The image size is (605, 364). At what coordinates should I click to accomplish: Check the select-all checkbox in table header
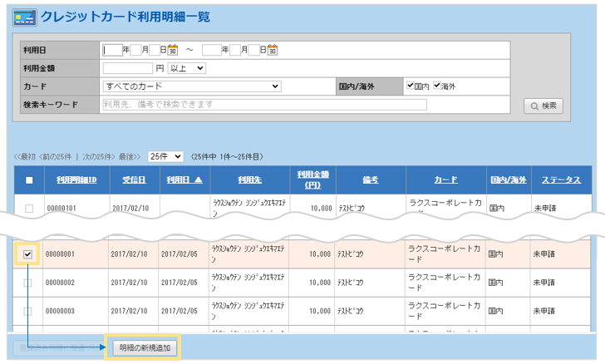pyautogui.click(x=29, y=180)
